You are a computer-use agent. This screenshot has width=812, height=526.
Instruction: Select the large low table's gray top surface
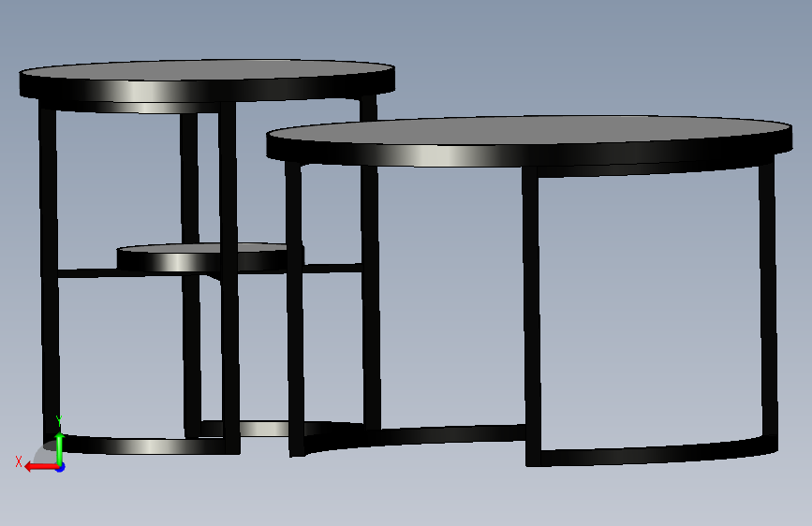pyautogui.click(x=528, y=130)
